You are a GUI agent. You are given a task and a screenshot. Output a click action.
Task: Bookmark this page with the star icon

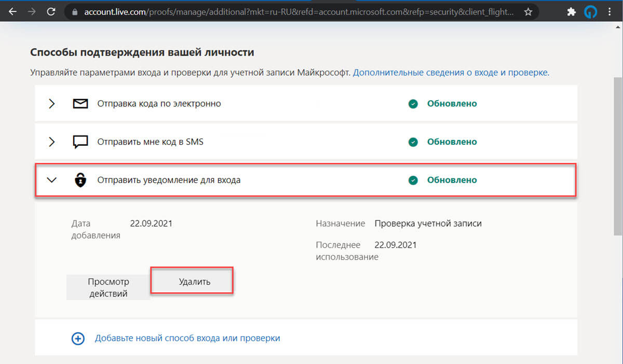point(528,11)
